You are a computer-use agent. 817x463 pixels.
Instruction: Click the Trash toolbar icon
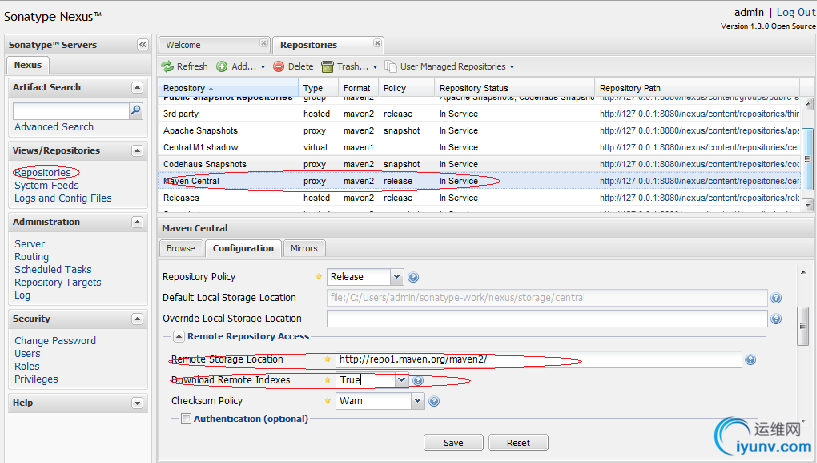point(327,66)
